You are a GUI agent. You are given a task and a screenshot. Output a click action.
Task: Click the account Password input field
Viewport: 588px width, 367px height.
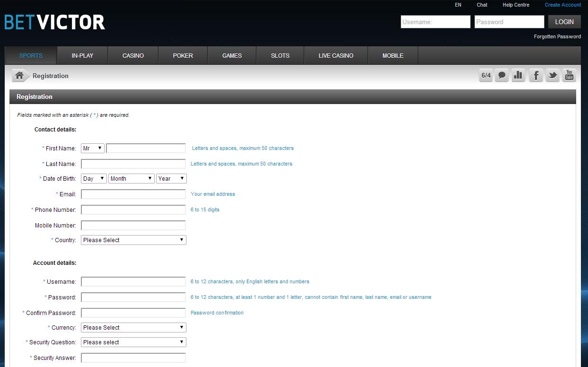(x=133, y=297)
